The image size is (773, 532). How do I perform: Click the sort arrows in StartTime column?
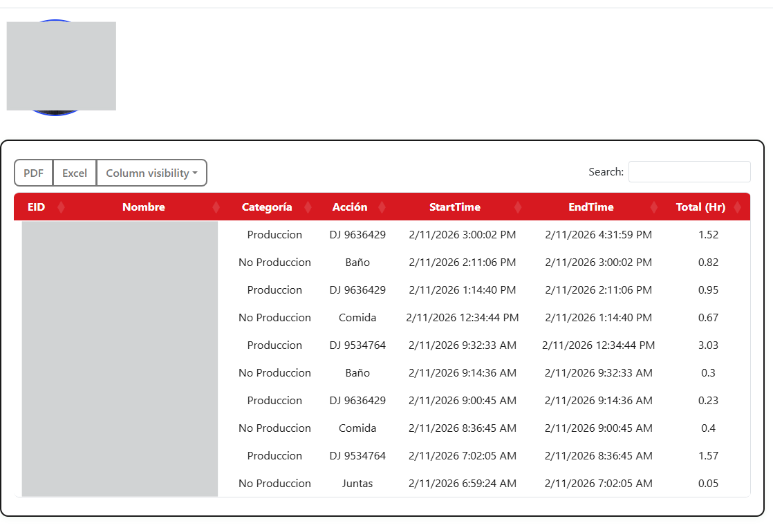[521, 207]
